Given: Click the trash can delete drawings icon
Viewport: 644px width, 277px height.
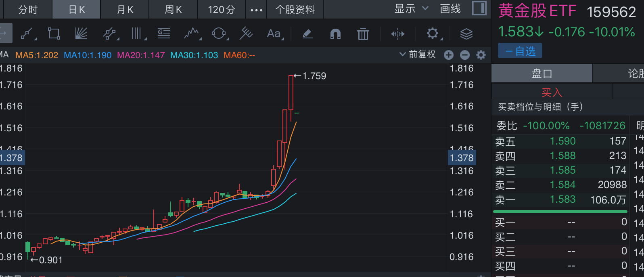Looking at the screenshot, I should (x=363, y=34).
